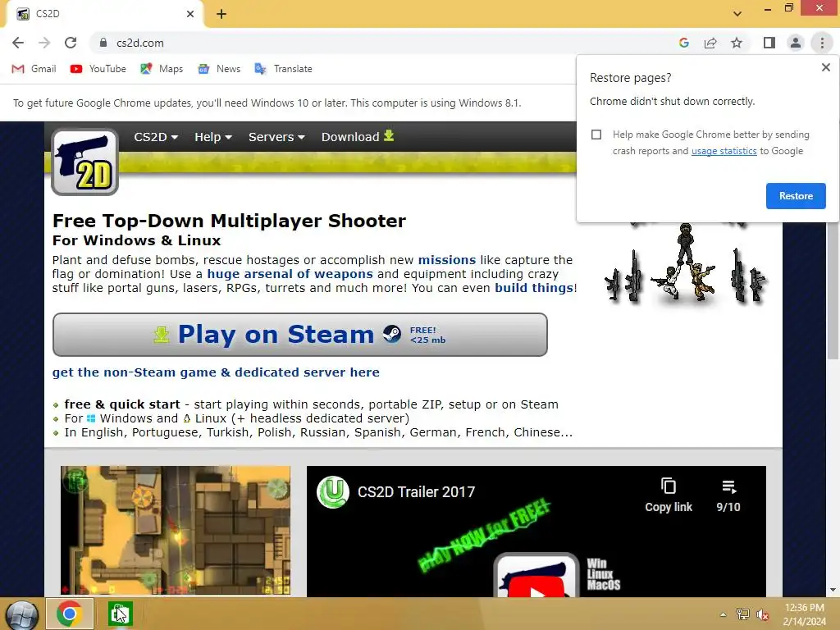The width and height of the screenshot is (840, 630).
Task: Toggle Chrome side panel icon
Action: coord(769,43)
